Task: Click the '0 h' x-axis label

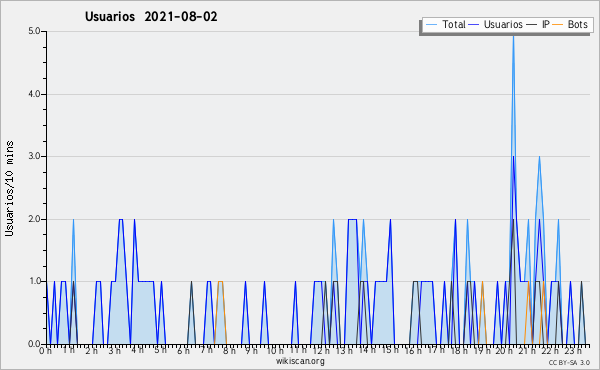Action: click(x=46, y=350)
